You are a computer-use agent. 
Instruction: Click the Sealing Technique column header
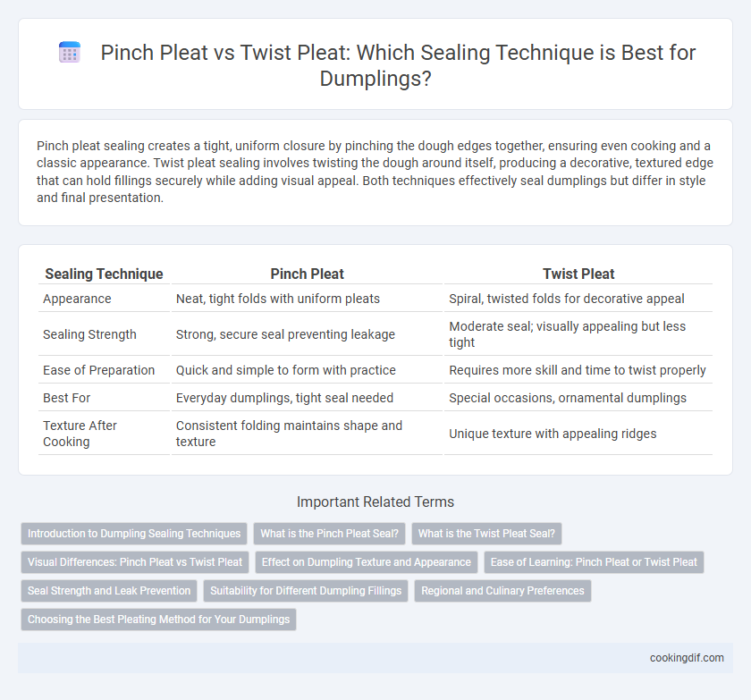[x=104, y=274]
